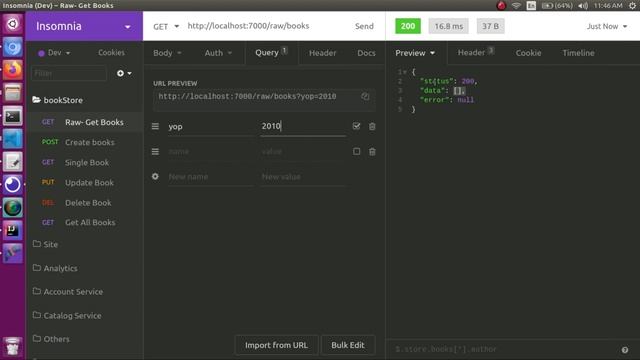Delete the empty query parameter row

pyautogui.click(x=372, y=152)
